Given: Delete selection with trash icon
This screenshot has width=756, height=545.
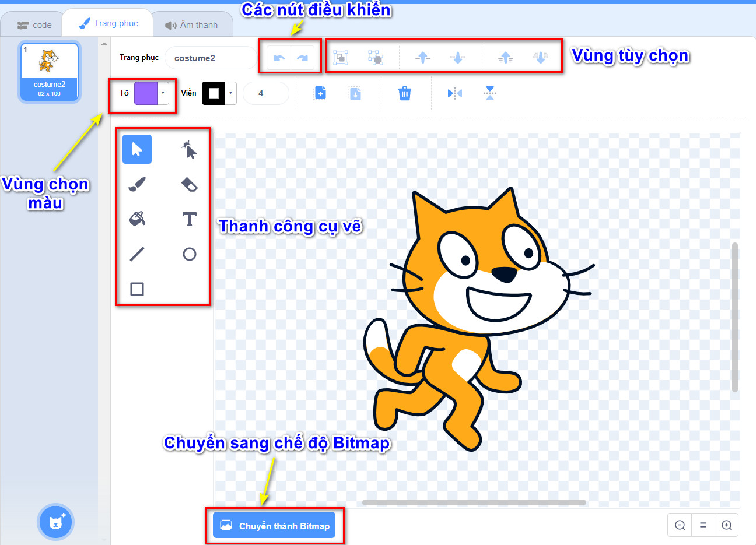Looking at the screenshot, I should (x=405, y=93).
